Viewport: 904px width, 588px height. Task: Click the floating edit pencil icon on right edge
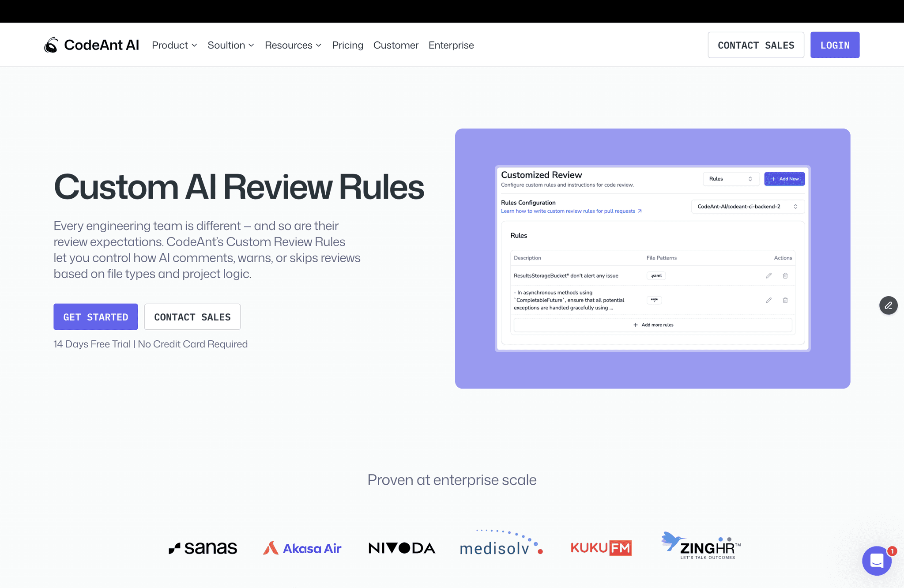click(x=888, y=305)
